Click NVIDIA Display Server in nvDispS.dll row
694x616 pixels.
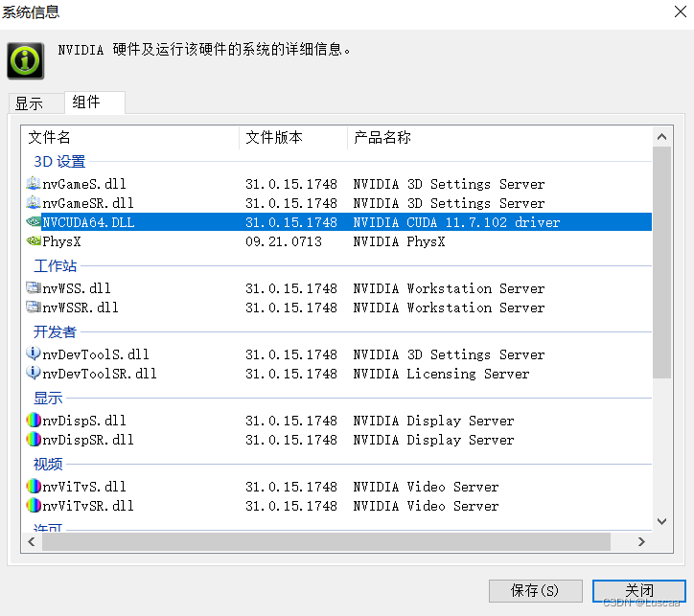[433, 421]
